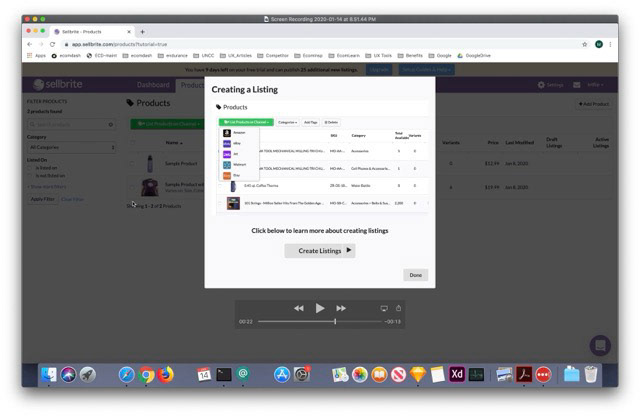Click the Last Modified column header
The image size is (640, 416).
(x=519, y=142)
